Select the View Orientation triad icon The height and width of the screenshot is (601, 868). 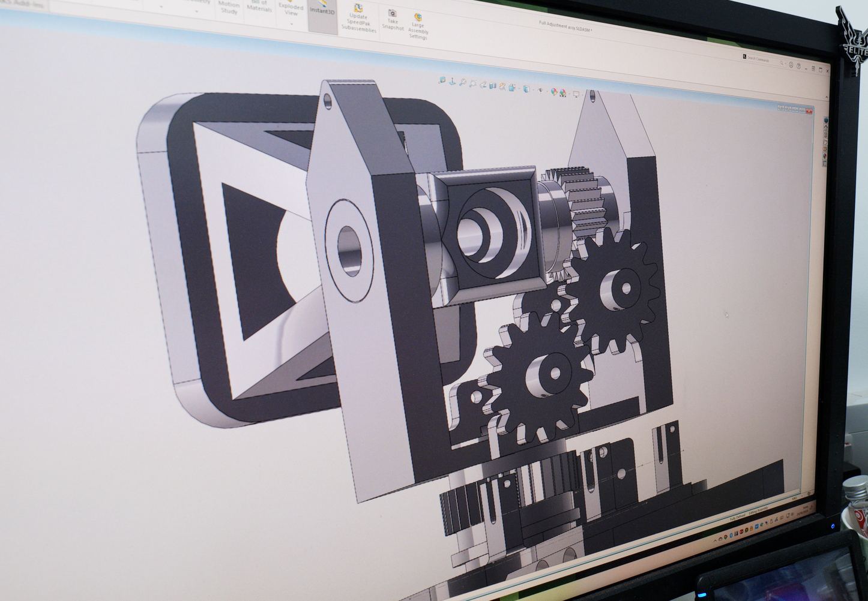coord(452,82)
